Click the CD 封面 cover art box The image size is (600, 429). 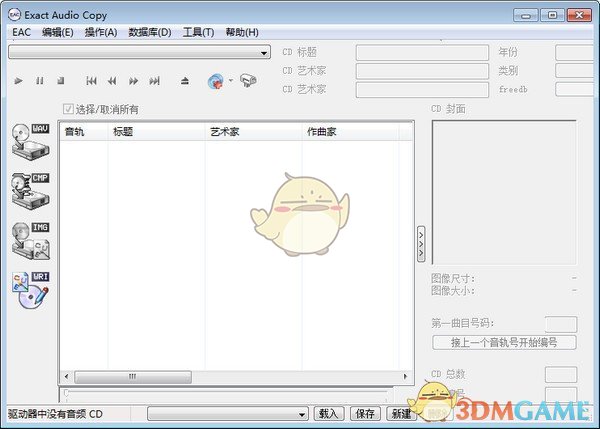coord(504,192)
